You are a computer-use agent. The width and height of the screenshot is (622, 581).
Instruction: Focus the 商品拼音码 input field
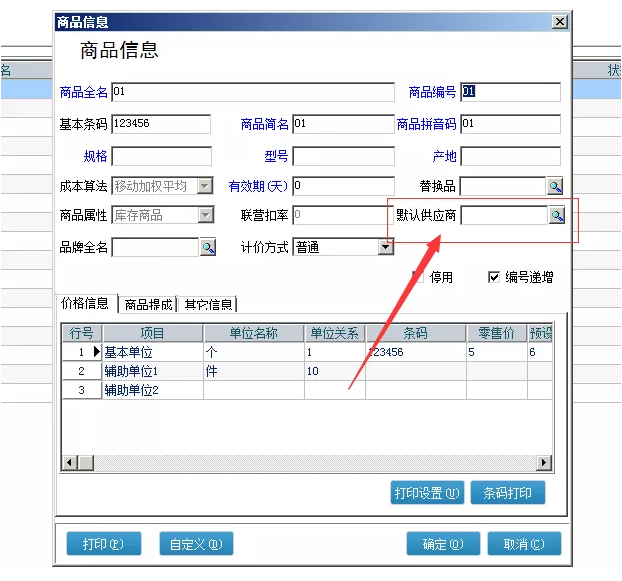[511, 124]
